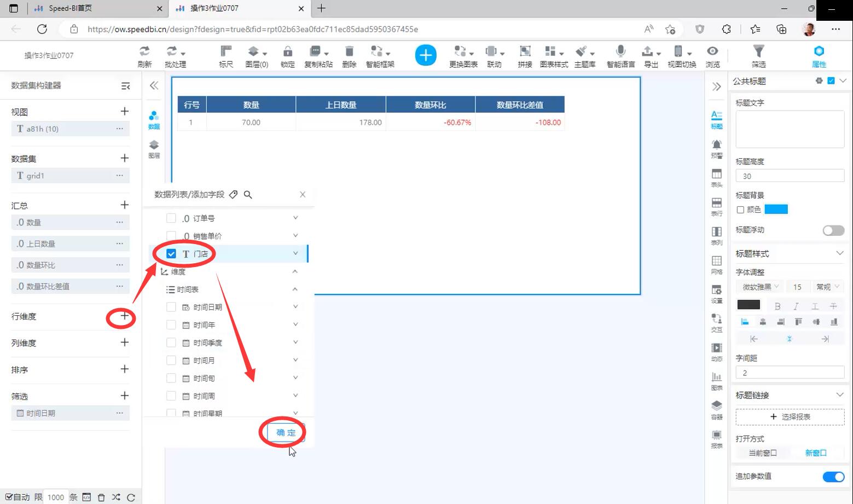Image resolution: width=853 pixels, height=504 pixels.
Task: Toggle the 标题浮动 switch
Action: pyautogui.click(x=833, y=230)
